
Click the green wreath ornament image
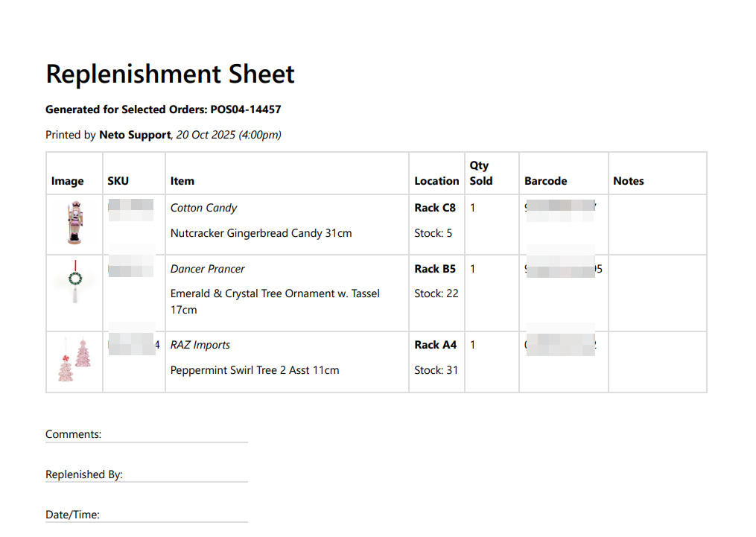tap(74, 282)
